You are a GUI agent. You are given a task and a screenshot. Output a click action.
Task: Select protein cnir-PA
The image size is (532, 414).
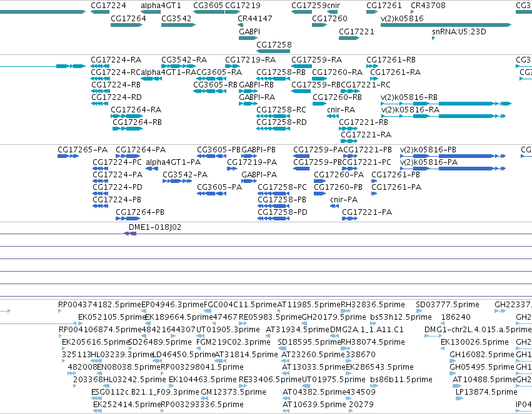point(334,206)
